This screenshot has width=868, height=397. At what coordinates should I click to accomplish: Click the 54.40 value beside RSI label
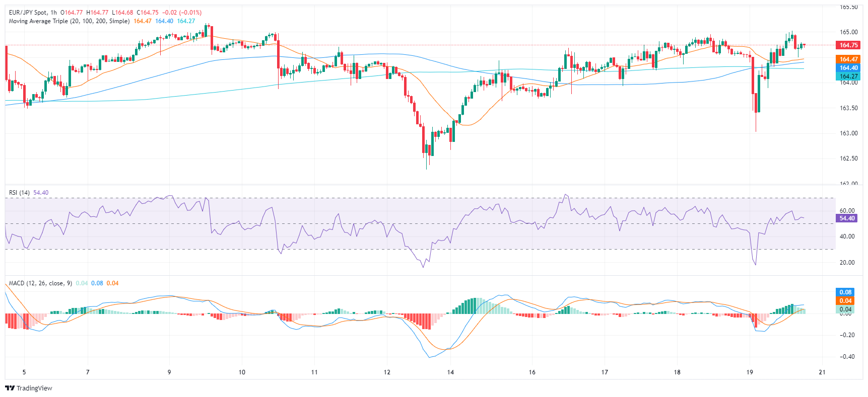41,193
